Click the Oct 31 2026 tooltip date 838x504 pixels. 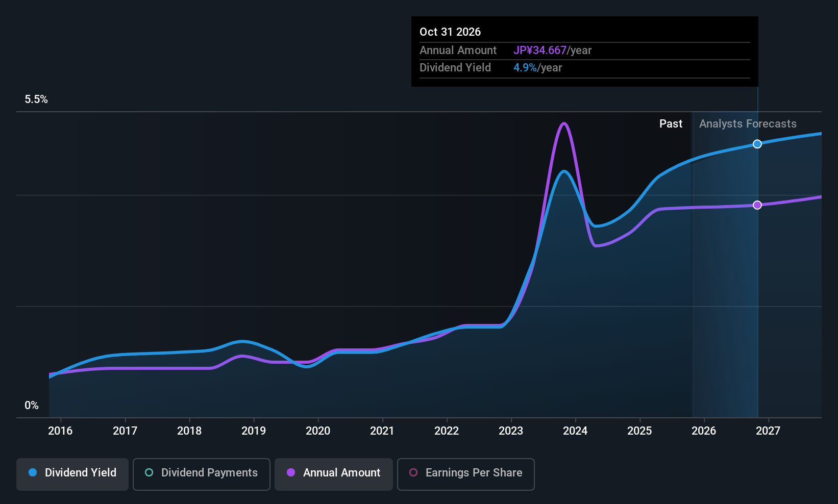[450, 32]
